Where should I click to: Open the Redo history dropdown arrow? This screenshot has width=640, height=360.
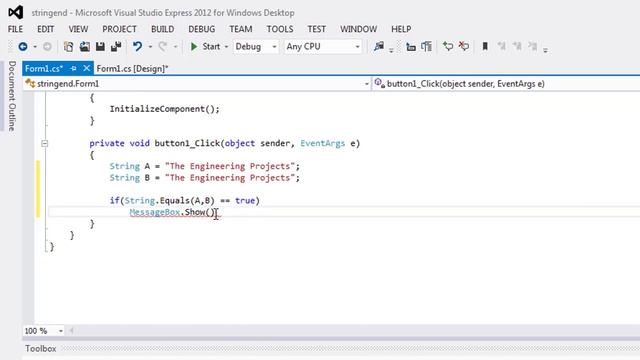coord(176,47)
